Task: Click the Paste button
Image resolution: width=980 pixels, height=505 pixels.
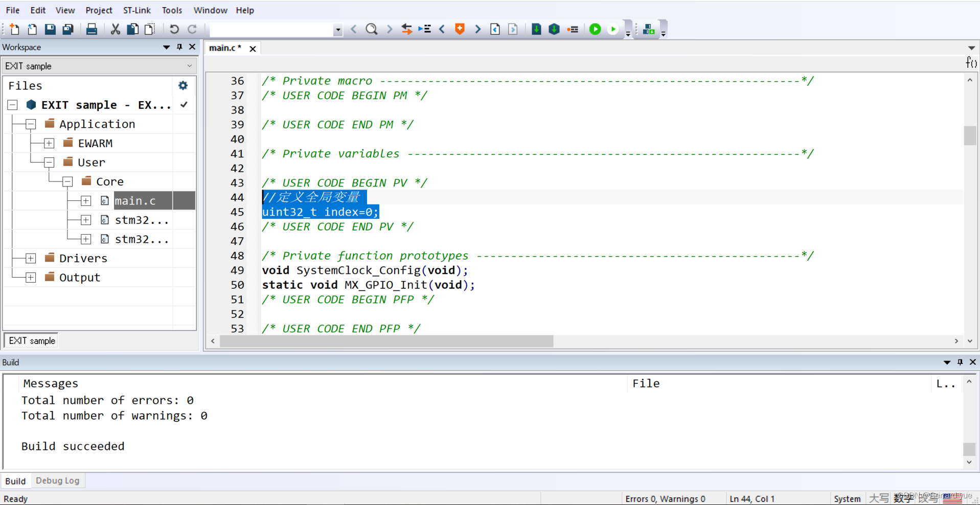Action: pyautogui.click(x=149, y=29)
